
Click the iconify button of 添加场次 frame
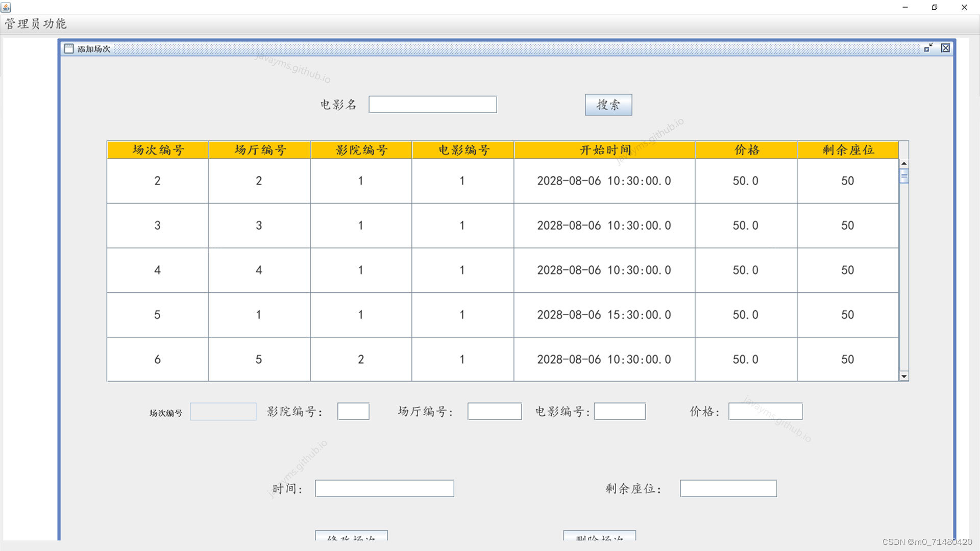(928, 48)
